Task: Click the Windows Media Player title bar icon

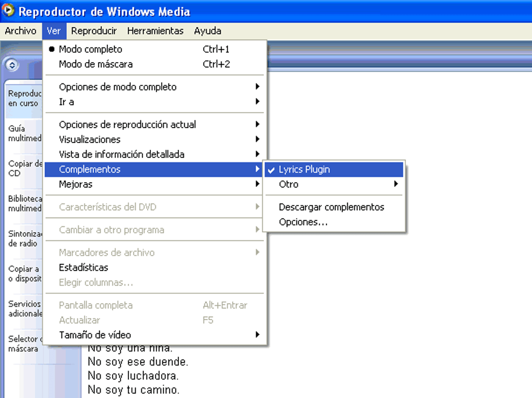Action: pos(8,10)
